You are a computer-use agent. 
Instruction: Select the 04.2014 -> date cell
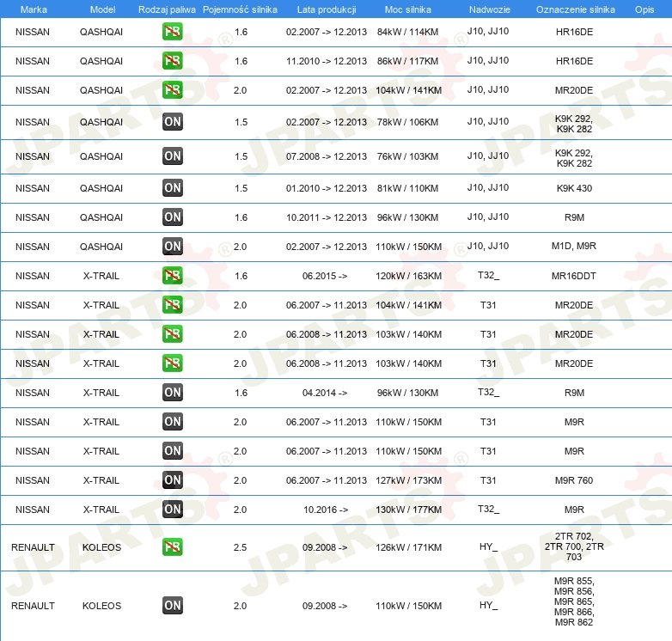coord(325,393)
